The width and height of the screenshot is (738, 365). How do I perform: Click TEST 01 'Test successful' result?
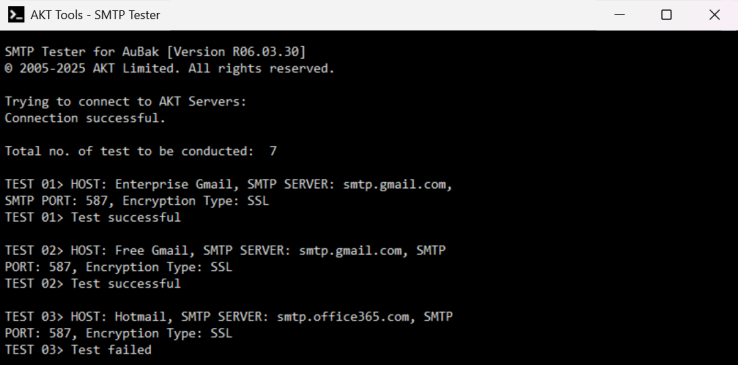126,217
